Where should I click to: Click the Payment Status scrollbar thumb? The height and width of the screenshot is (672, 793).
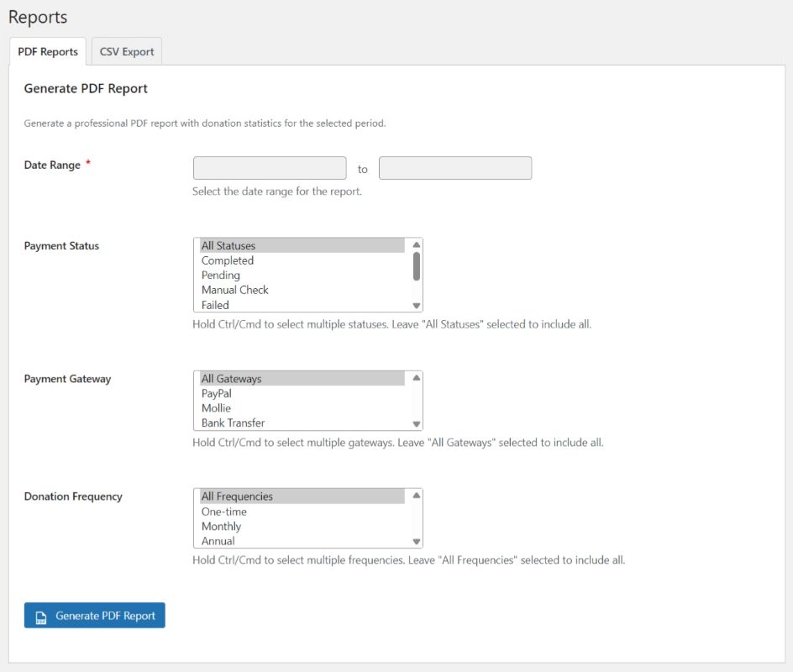416,266
